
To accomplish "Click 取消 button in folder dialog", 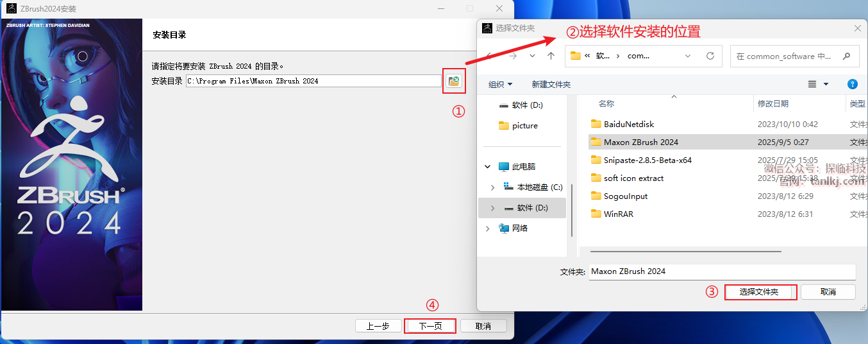I will tap(828, 292).
